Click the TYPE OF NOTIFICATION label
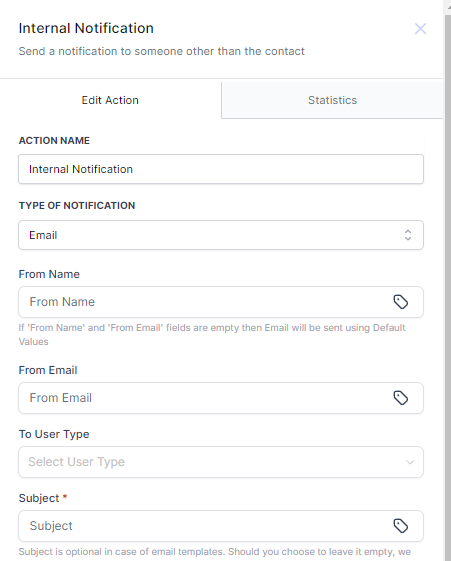This screenshot has width=451, height=561. pos(77,206)
